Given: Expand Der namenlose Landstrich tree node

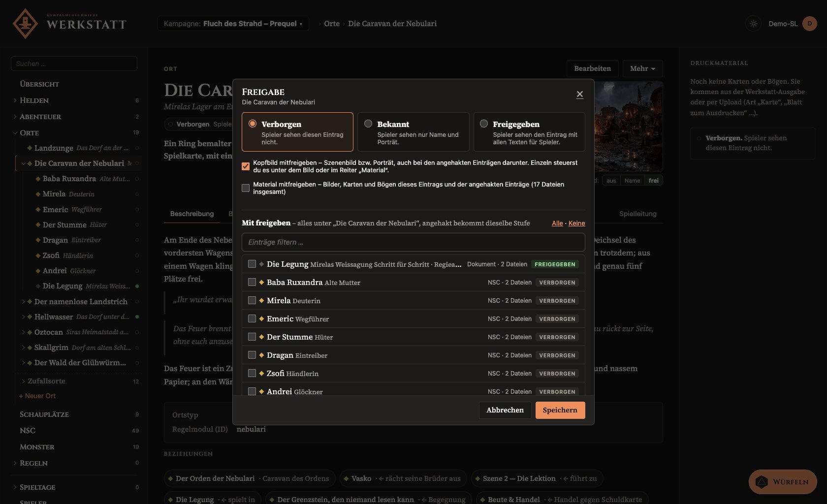Looking at the screenshot, I should pos(24,302).
